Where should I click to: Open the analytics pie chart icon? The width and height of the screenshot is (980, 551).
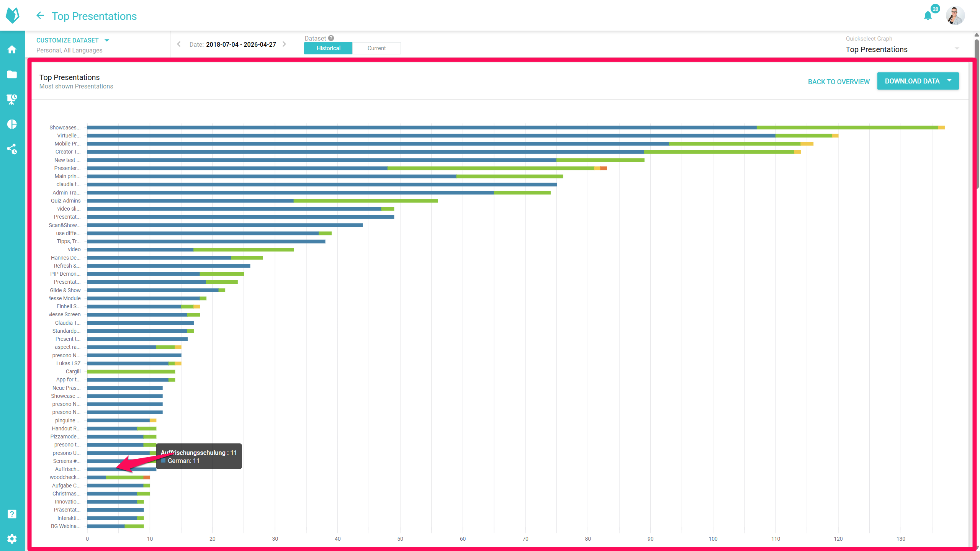point(12,124)
